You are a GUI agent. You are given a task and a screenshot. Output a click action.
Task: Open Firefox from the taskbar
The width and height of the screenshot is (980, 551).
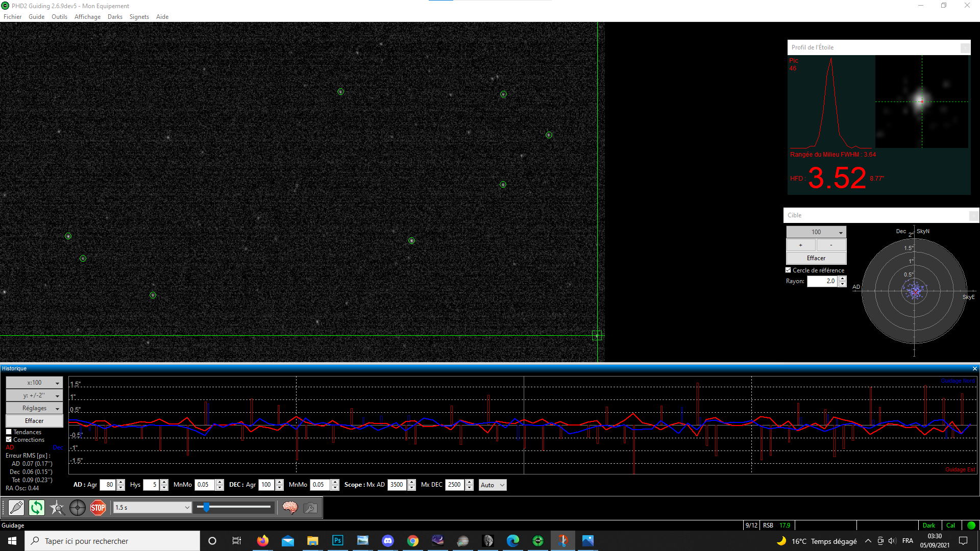click(263, 541)
